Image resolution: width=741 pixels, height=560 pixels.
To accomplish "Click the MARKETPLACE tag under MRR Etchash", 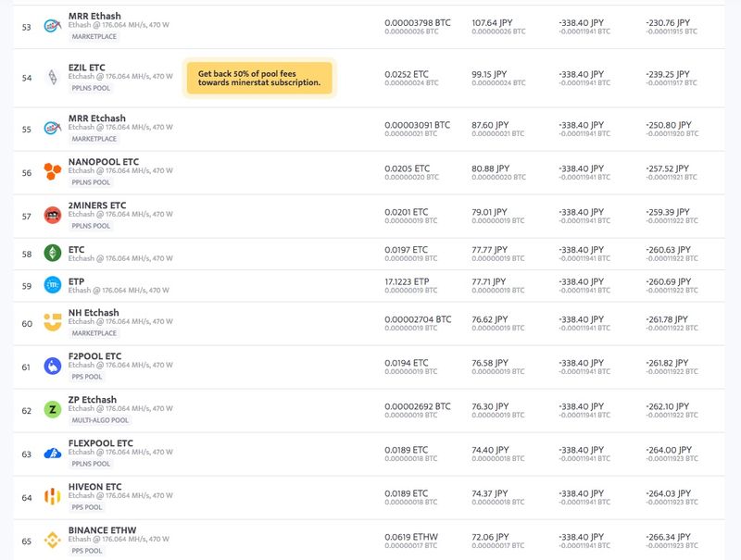I will pyautogui.click(x=94, y=139).
